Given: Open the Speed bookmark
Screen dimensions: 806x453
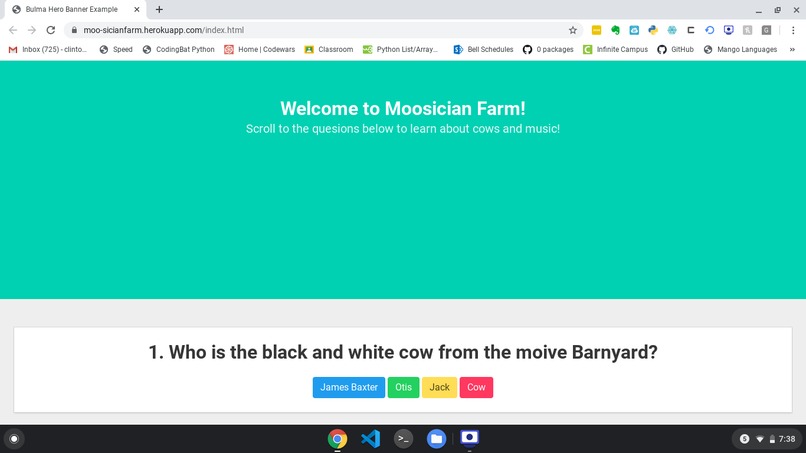Looking at the screenshot, I should coord(116,49).
